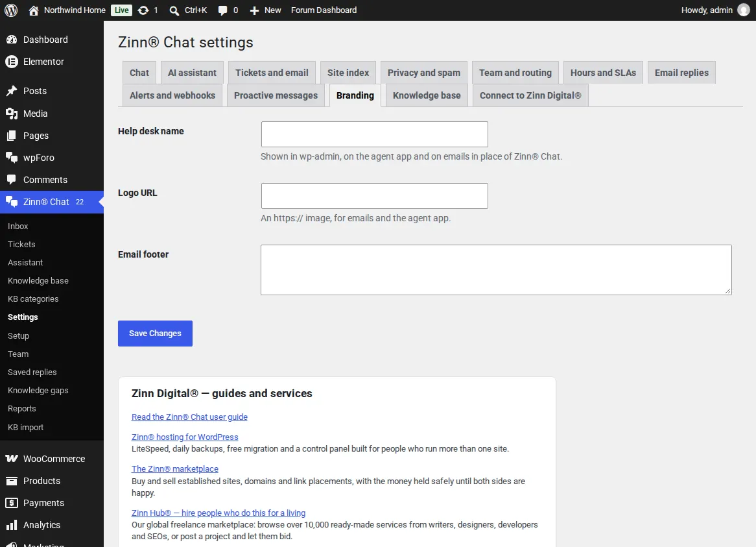Image resolution: width=756 pixels, height=547 pixels.
Task: Focus the Logo URL field
Action: coord(375,196)
